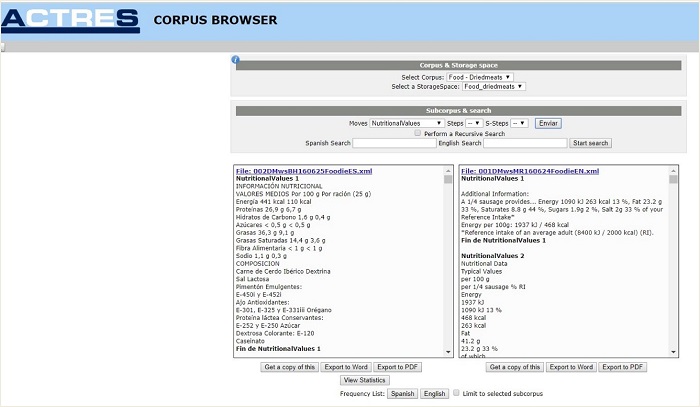Click View Statistics button
700x407 pixels.
365,381
